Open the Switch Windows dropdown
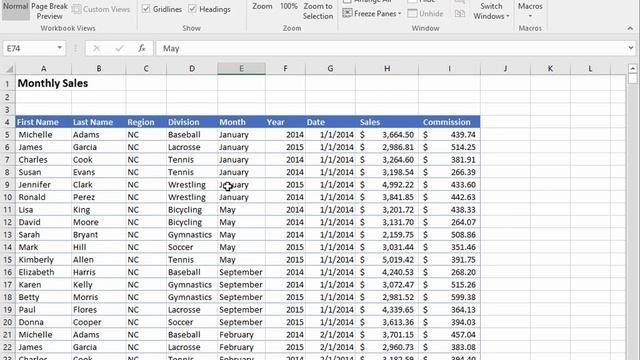This screenshot has width=640, height=360. (491, 11)
